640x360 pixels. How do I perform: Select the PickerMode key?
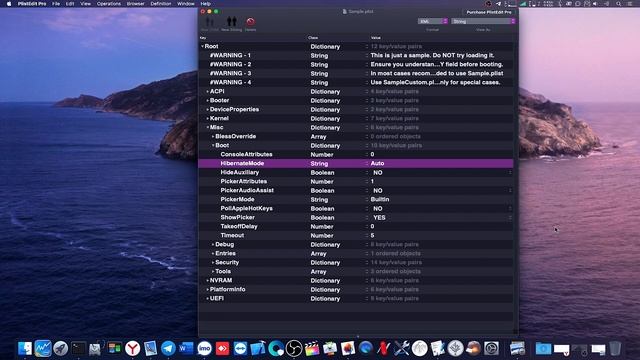237,199
